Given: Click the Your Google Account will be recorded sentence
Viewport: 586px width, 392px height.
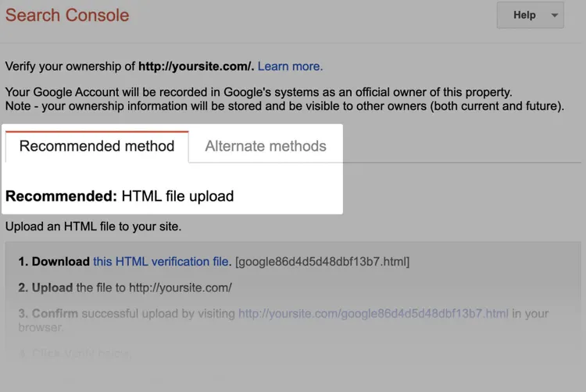Looking at the screenshot, I should click(259, 92).
